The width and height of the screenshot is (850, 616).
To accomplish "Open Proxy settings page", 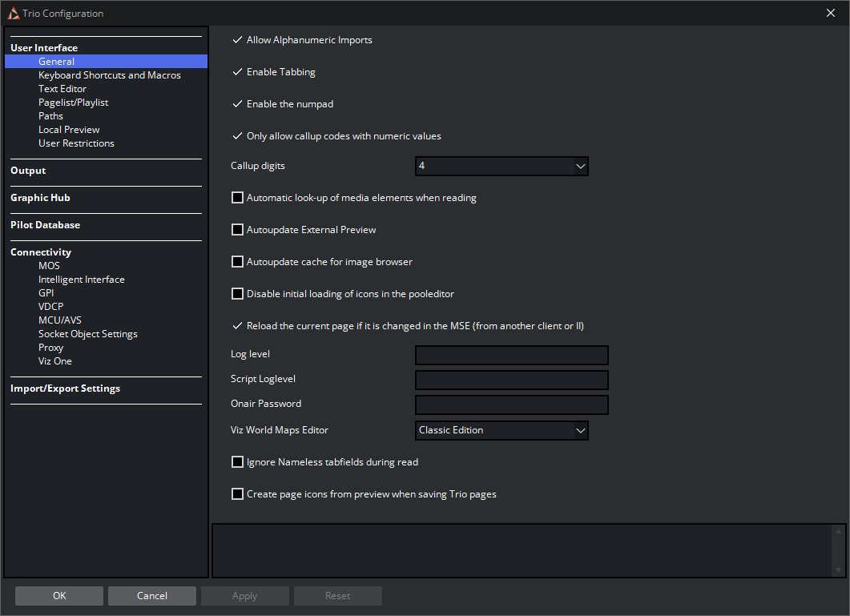I will point(51,348).
